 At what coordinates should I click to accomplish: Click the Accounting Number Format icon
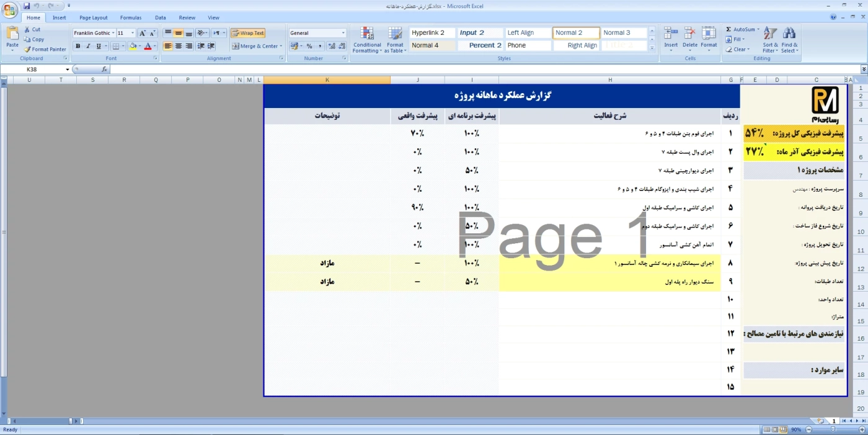(x=294, y=46)
